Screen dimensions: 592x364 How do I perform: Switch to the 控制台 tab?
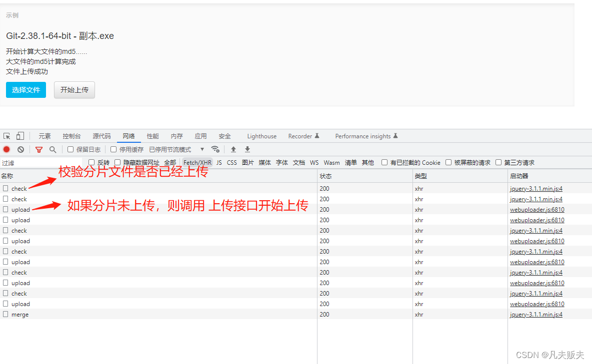(71, 136)
